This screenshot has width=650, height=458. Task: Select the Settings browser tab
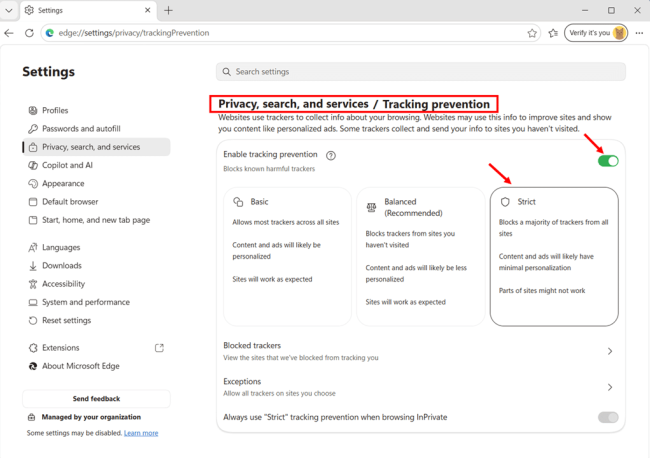(88, 10)
